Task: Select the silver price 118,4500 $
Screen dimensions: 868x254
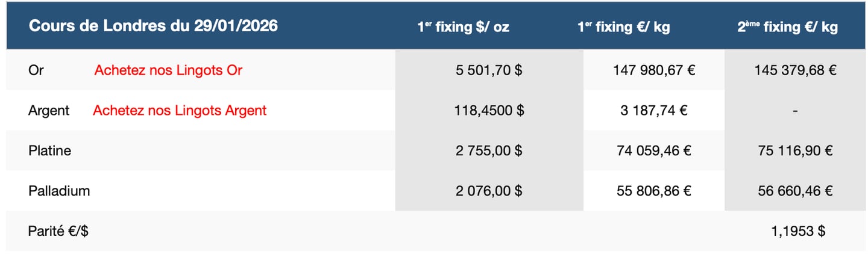Action: pyautogui.click(x=489, y=110)
